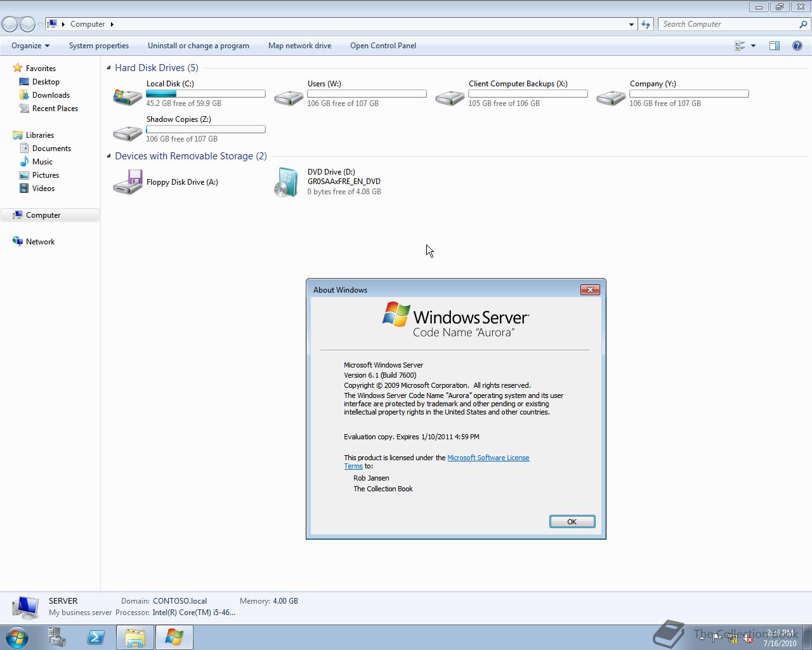Open Windows PowerShell from the taskbar
This screenshot has width=812, height=650.
[x=96, y=637]
